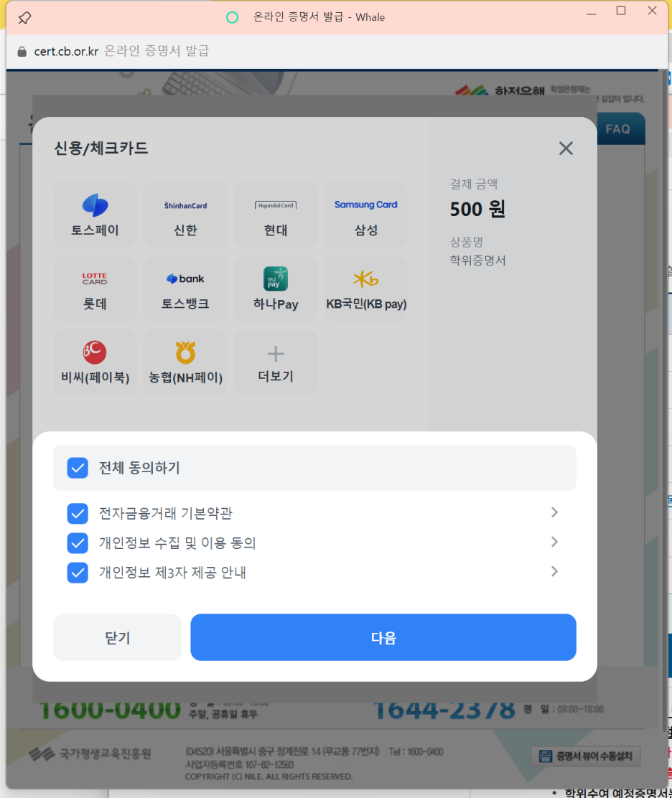Image resolution: width=672 pixels, height=798 pixels.
Task: Select NongHyup 농협(NH페이)
Action: [185, 362]
